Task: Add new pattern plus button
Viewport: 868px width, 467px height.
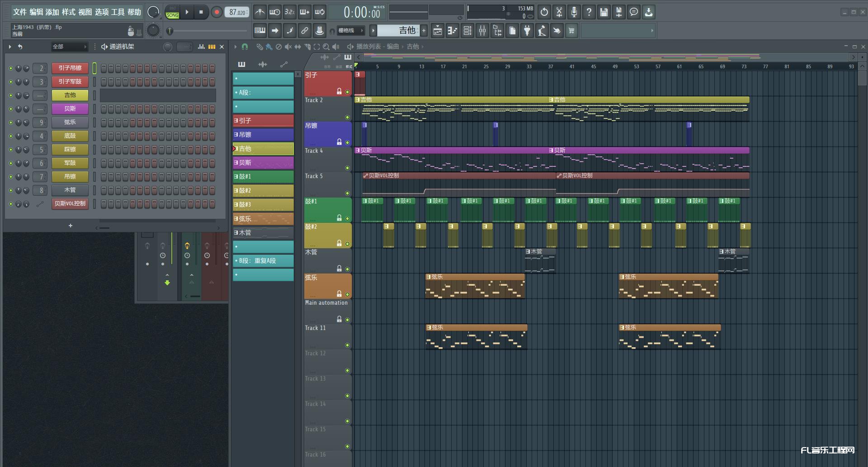Action: click(424, 31)
